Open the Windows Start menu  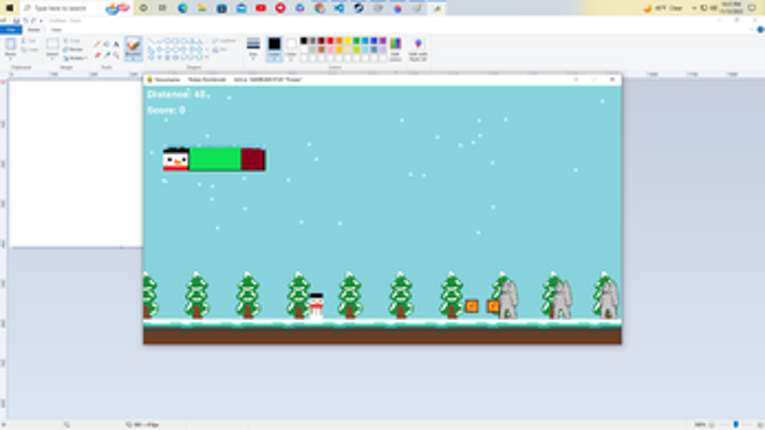point(9,8)
